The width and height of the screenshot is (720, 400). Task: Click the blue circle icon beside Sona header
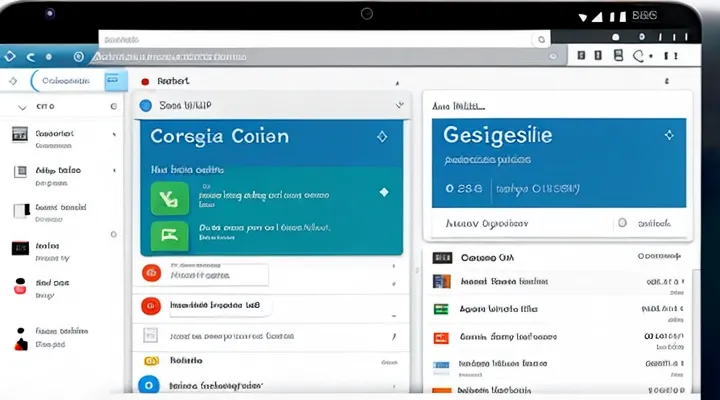pyautogui.click(x=146, y=105)
